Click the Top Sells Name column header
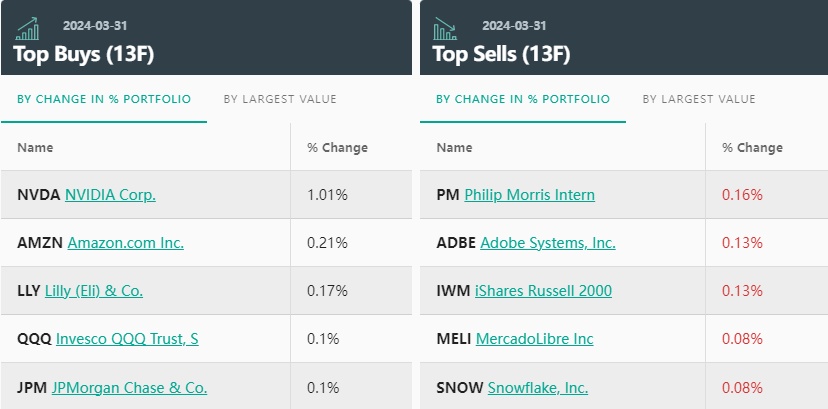The image size is (828, 409). coord(454,147)
